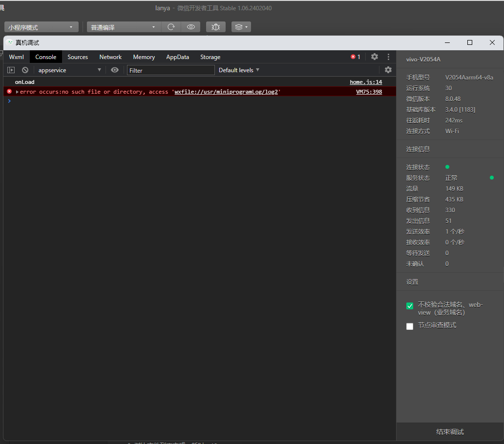Screen dimensions: 504x444
Task: Click the Wi-Fi connection type value
Action: click(452, 131)
